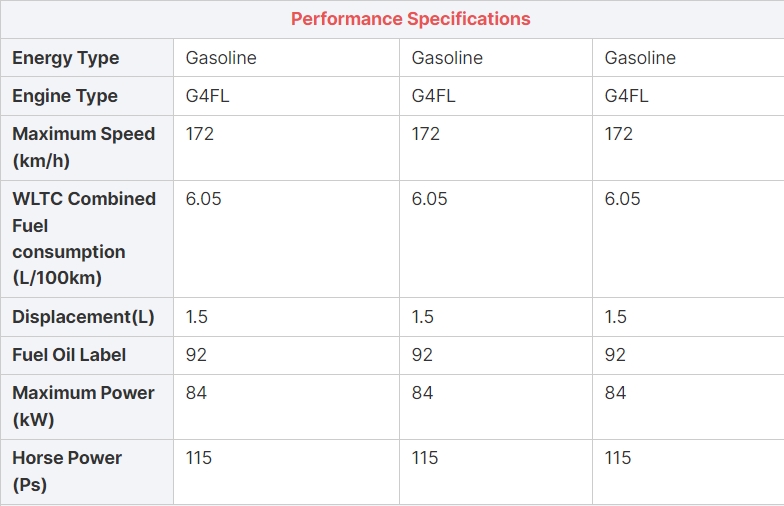Select the Maximum Speed (km/h) label
784x506 pixels.
click(84, 147)
